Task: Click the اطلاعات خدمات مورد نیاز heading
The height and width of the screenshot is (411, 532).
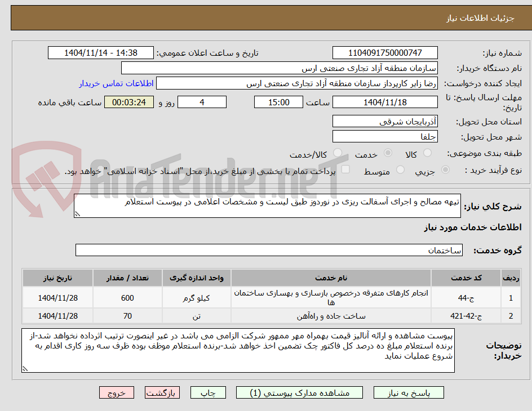Action: click(x=473, y=227)
